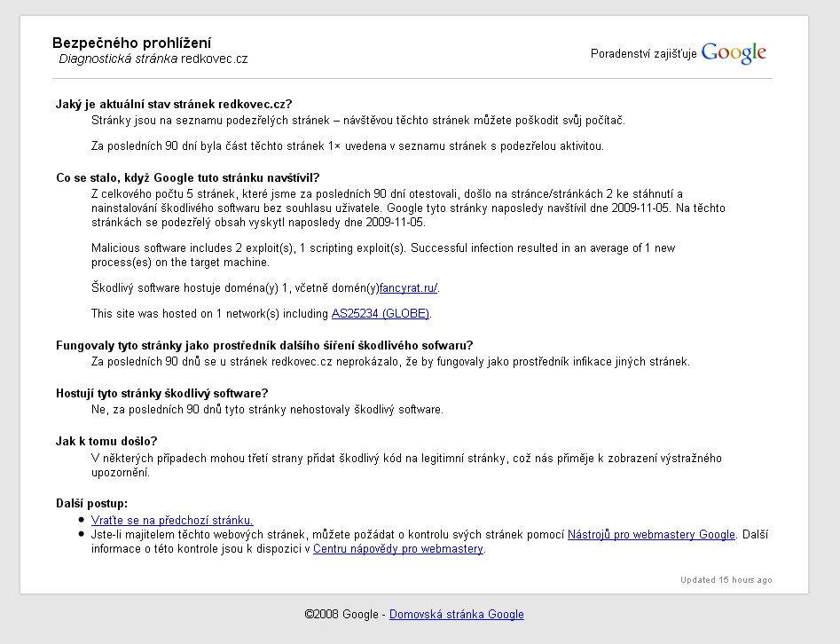Viewport: 840px width, 644px height.
Task: Visit 'Centru nápovědy pro webmastery' link
Action: [x=398, y=549]
